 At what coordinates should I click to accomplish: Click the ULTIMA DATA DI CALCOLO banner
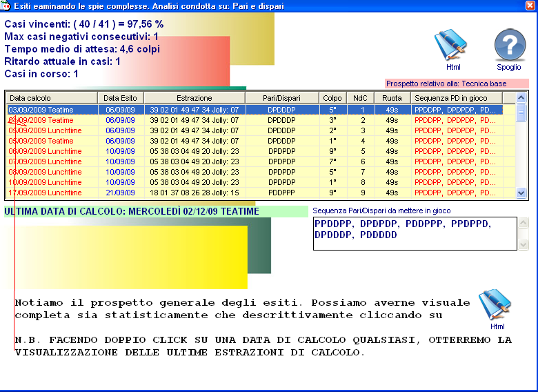click(x=156, y=211)
